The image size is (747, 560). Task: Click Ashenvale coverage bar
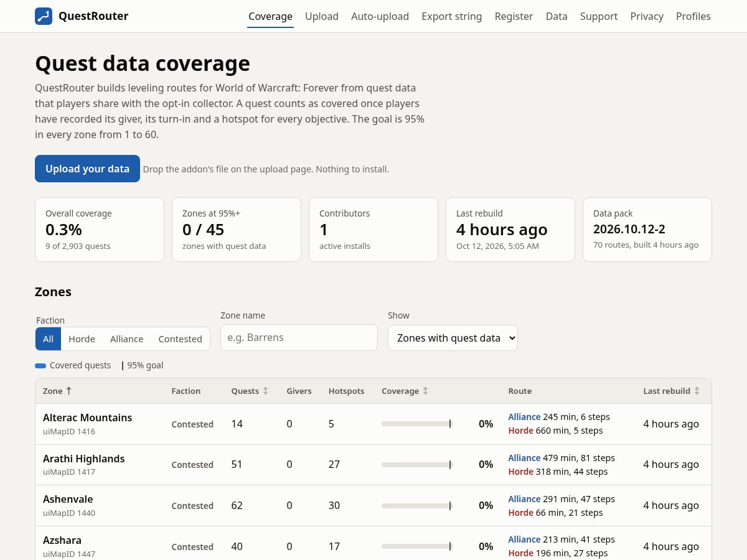[417, 506]
